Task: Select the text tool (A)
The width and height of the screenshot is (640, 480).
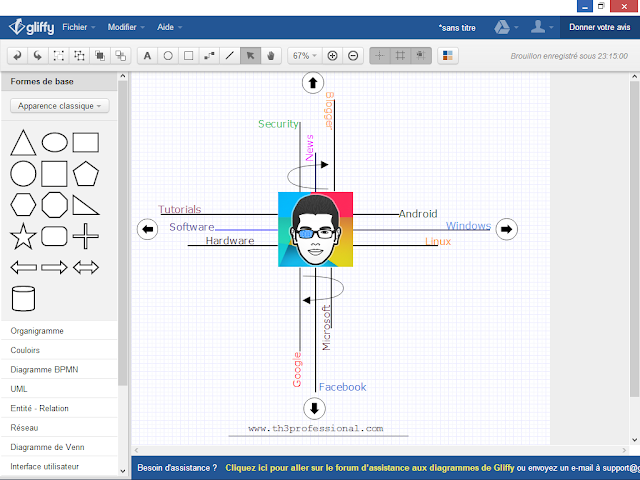Action: coord(147,56)
